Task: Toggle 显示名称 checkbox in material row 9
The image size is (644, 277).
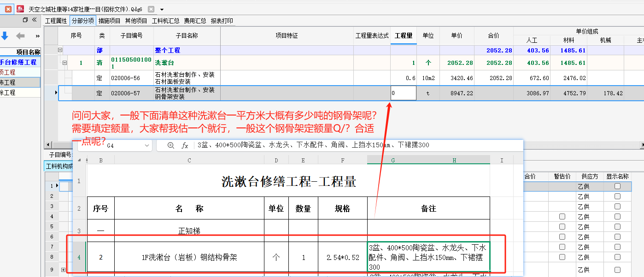Action: (617, 270)
